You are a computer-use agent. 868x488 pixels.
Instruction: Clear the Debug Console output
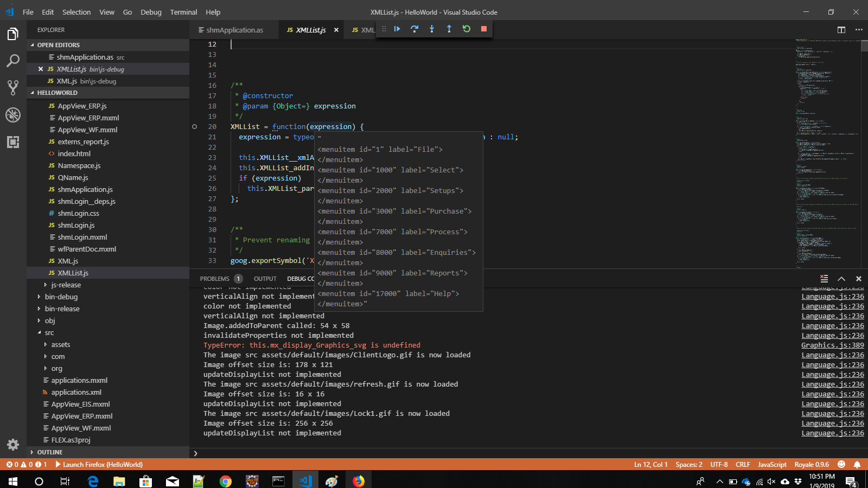coord(824,278)
